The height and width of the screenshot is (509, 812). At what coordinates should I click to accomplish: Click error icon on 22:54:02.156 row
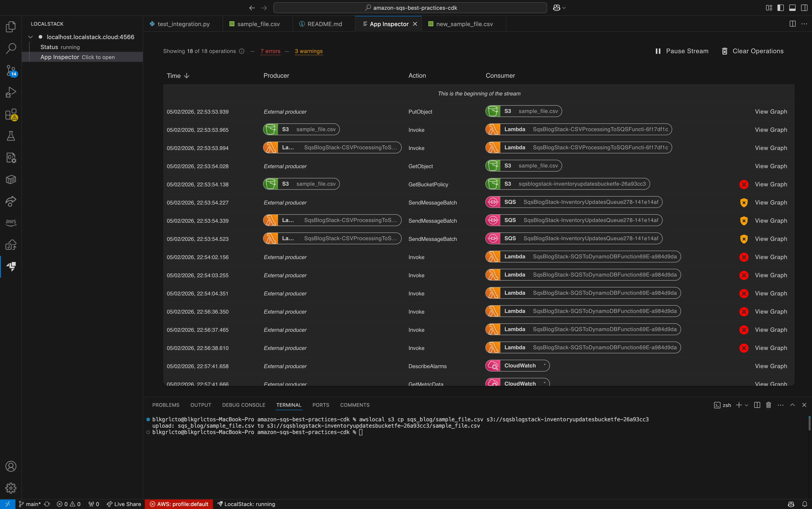[x=744, y=257]
